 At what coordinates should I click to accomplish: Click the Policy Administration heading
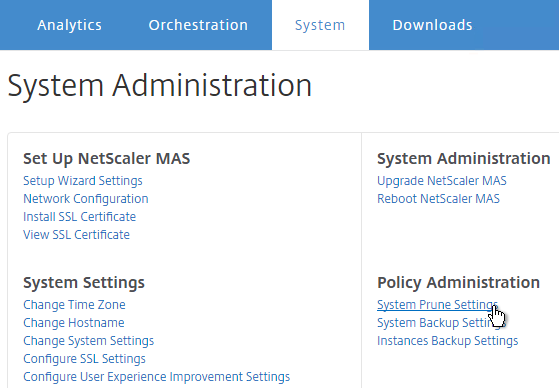(x=458, y=282)
